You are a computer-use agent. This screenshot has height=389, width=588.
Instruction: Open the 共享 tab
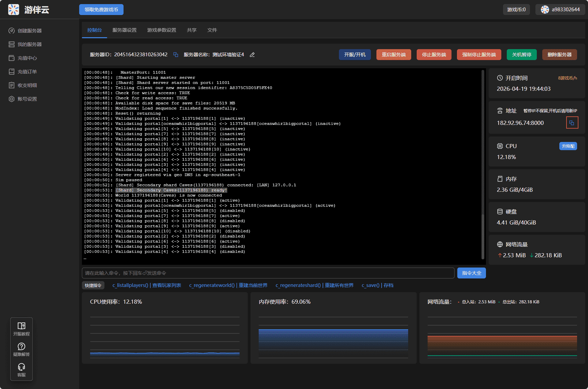[192, 30]
